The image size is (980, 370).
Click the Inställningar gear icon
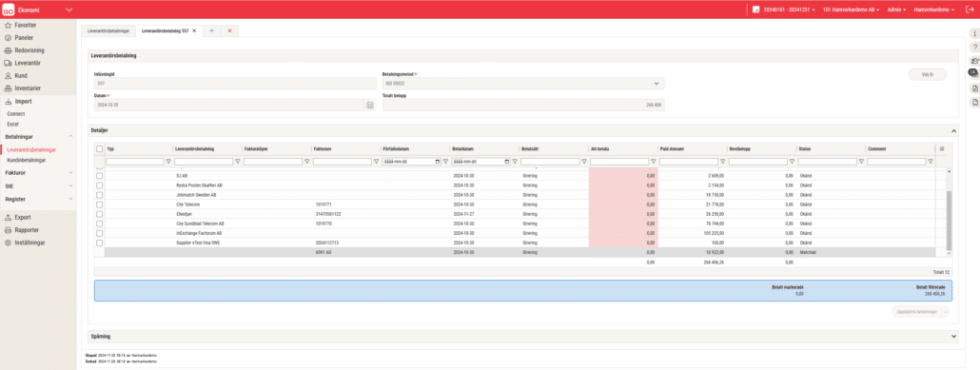[x=9, y=243]
